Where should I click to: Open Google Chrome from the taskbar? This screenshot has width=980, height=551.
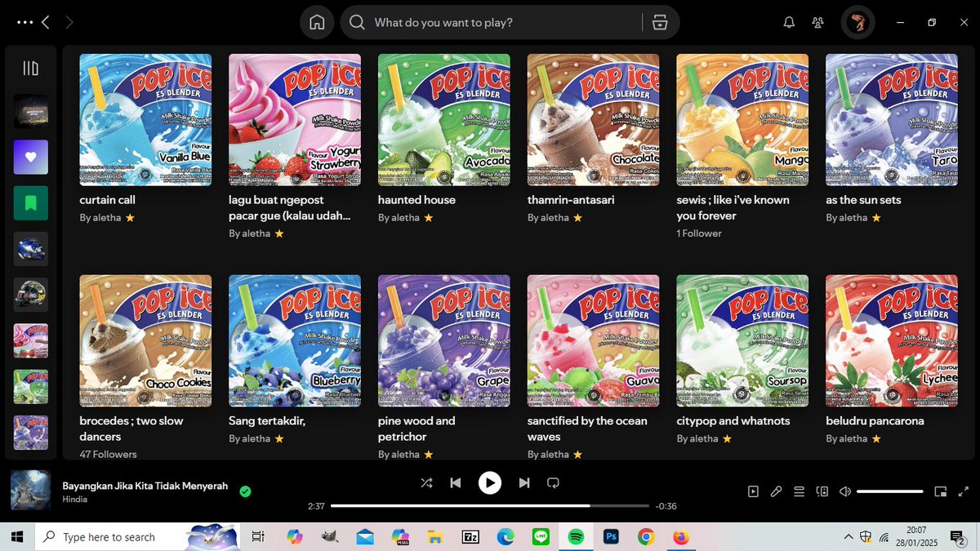(x=646, y=537)
